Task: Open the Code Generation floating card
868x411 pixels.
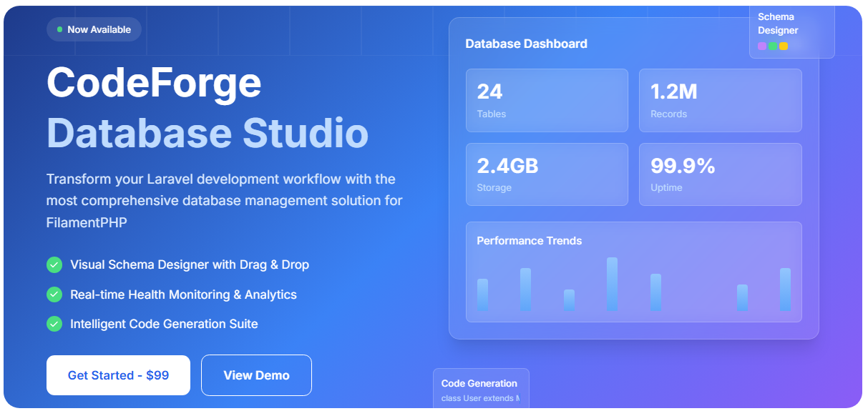Action: 481,388
